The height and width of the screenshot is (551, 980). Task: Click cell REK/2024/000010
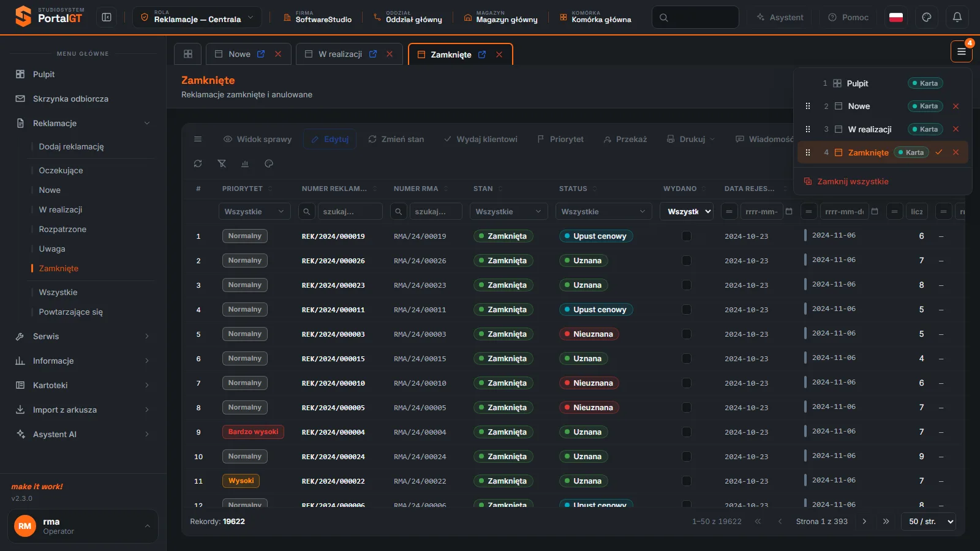coord(333,383)
